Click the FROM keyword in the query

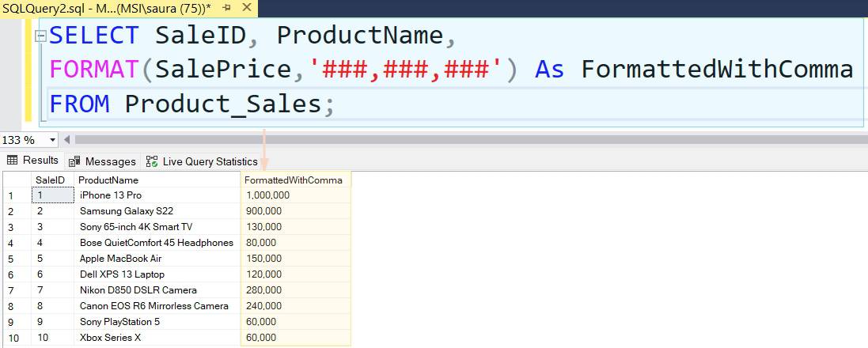pyautogui.click(x=79, y=104)
